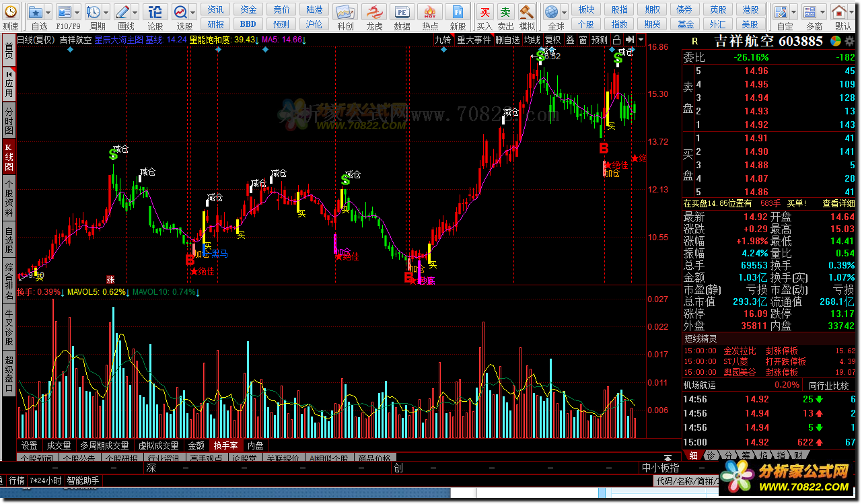This screenshot has height=504, width=862.
Task: Click the 基金 funds button
Action: point(686,24)
